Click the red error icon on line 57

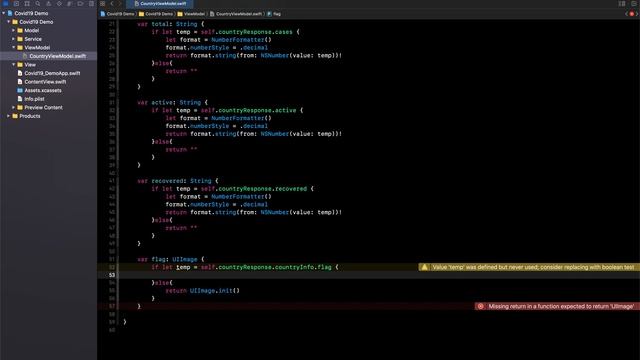point(480,306)
